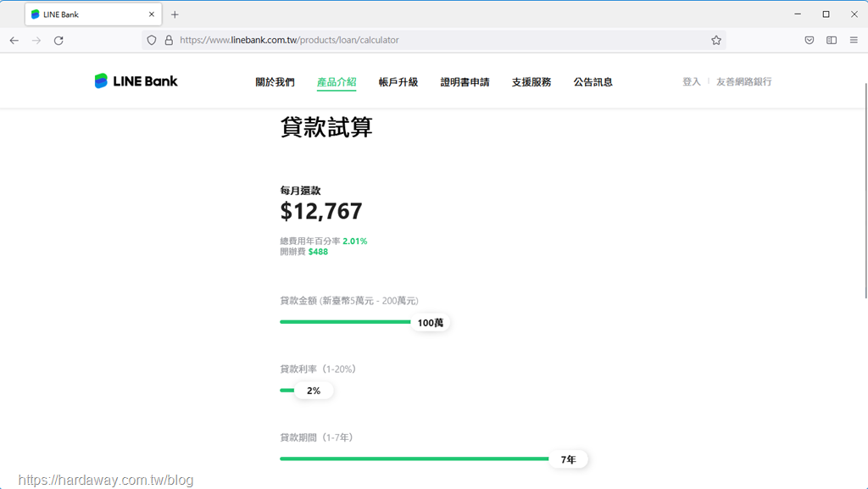Screen dimensions: 868x489
Task: Bookmark this page with the star
Action: click(716, 41)
